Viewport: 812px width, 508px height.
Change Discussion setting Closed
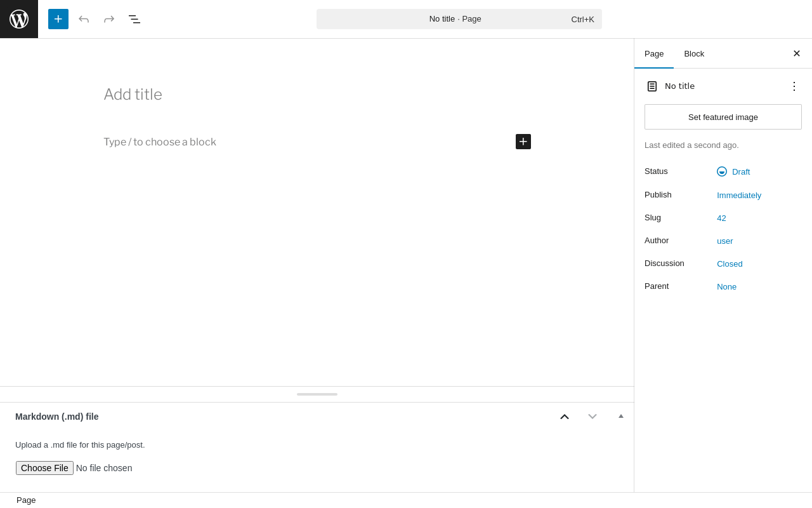(730, 264)
